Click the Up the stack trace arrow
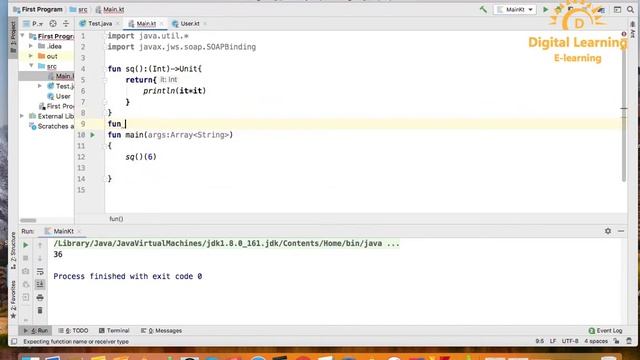This screenshot has width=640, height=360. tap(40, 245)
